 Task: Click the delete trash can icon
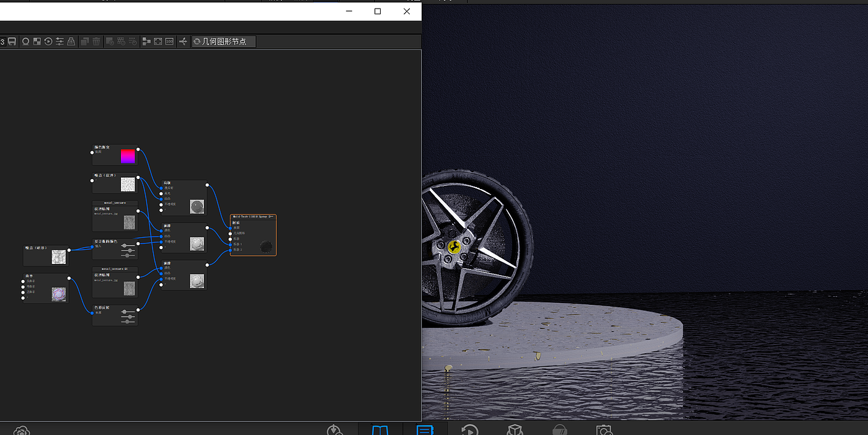pyautogui.click(x=96, y=42)
